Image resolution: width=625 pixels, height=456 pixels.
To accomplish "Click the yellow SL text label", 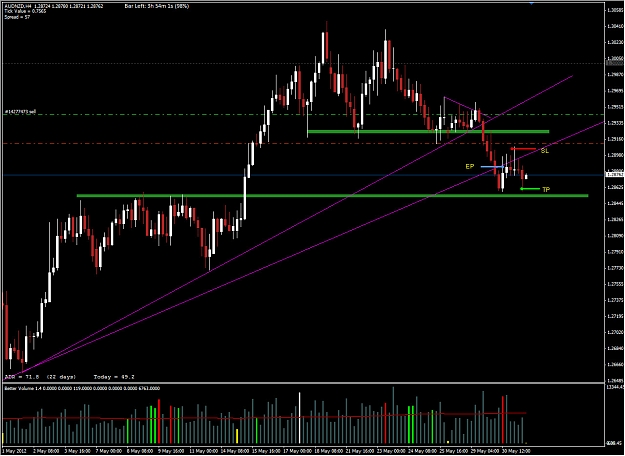I will 544,151.
